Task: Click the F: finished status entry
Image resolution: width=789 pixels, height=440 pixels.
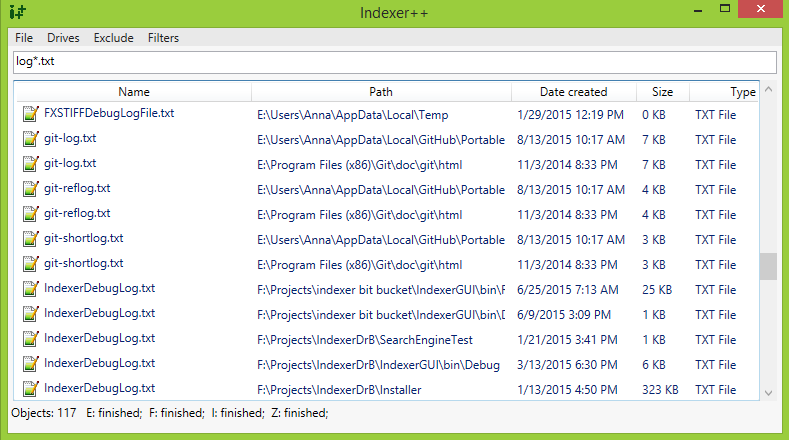Action: (177, 413)
